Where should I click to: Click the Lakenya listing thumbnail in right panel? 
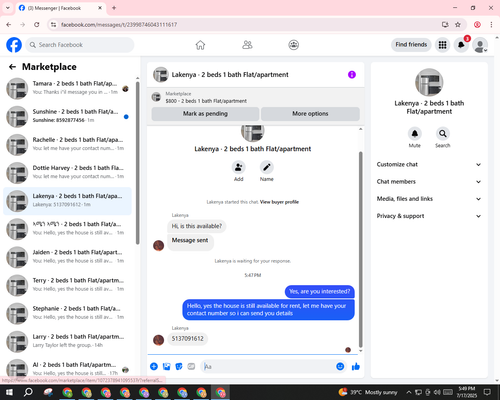429,82
